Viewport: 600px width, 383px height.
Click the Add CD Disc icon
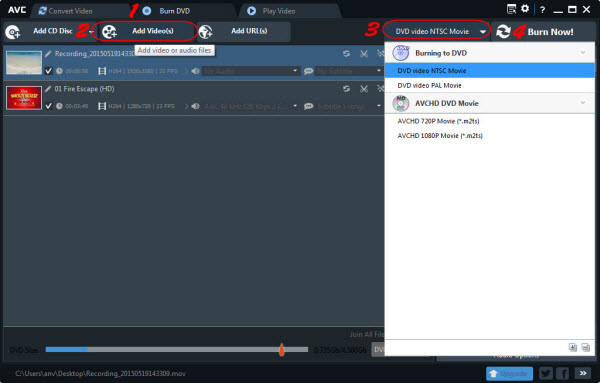coord(13,32)
